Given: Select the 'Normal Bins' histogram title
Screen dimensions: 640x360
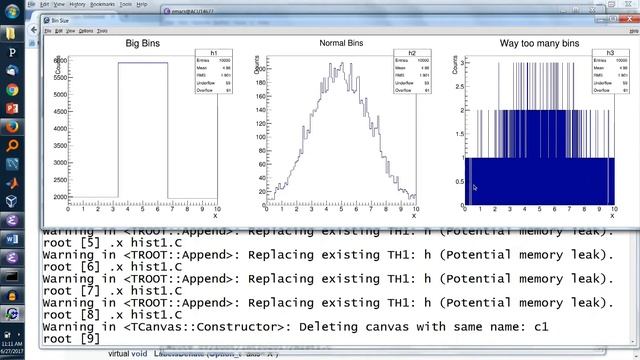Looking at the screenshot, I should pyautogui.click(x=341, y=43).
